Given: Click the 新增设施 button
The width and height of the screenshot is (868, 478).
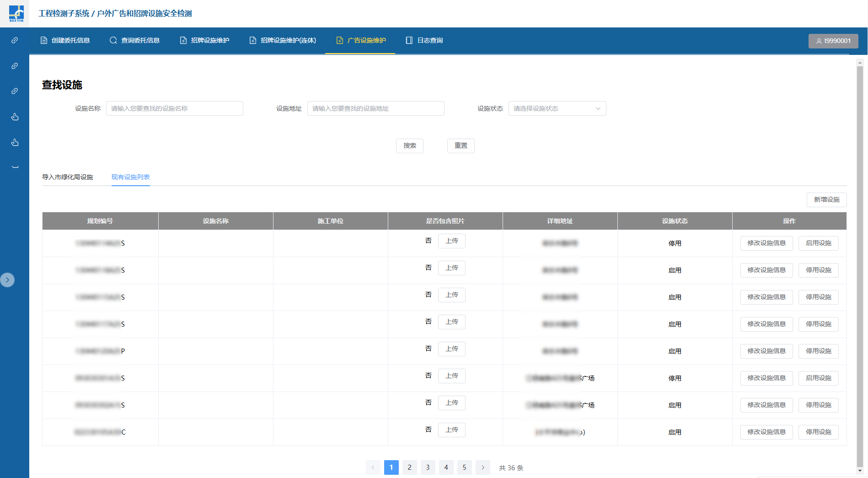Looking at the screenshot, I should (x=826, y=200).
